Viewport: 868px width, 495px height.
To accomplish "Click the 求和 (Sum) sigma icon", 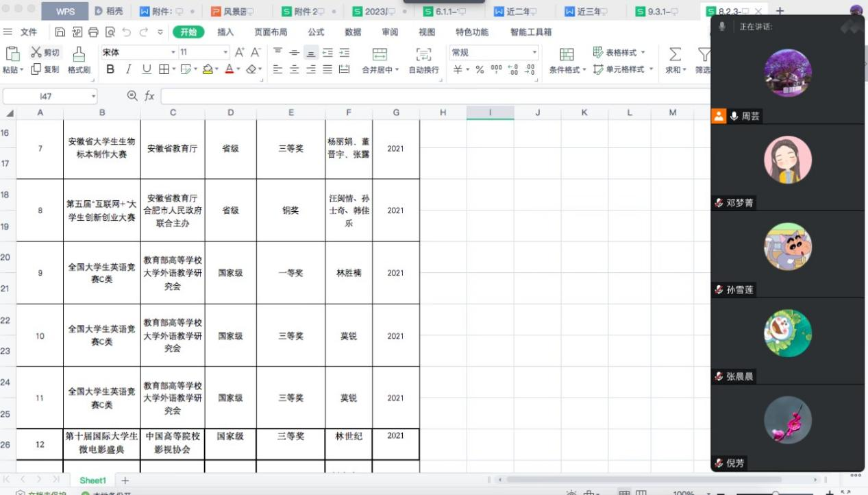I will (x=675, y=53).
